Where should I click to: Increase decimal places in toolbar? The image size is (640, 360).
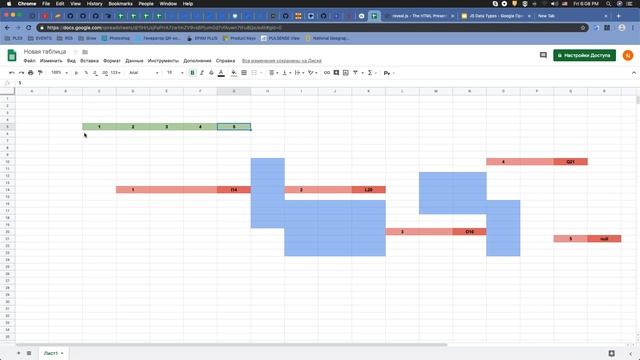(x=105, y=73)
